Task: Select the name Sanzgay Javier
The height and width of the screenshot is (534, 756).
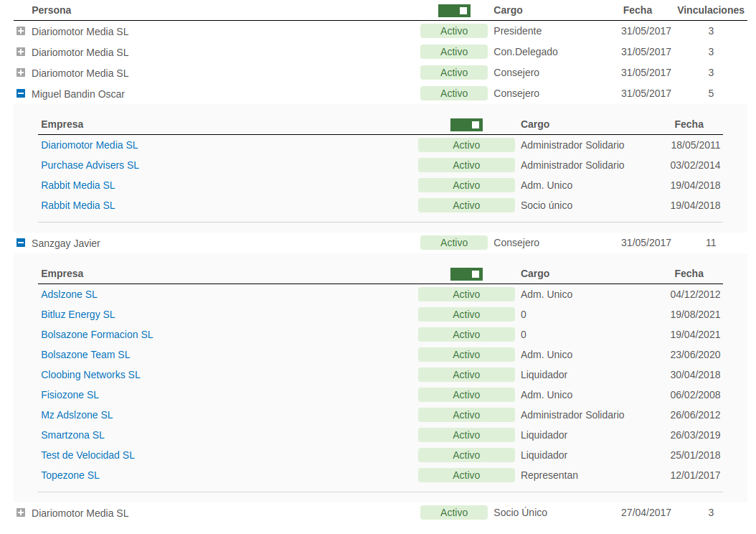Action: pos(65,243)
